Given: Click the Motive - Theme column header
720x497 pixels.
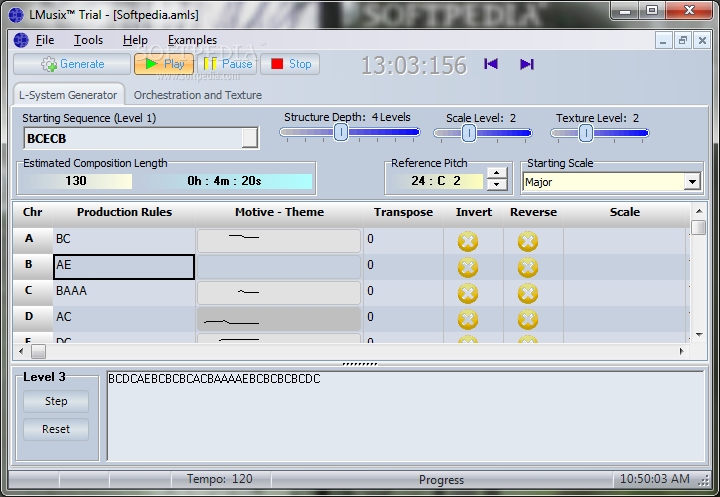Looking at the screenshot, I should point(279,212).
